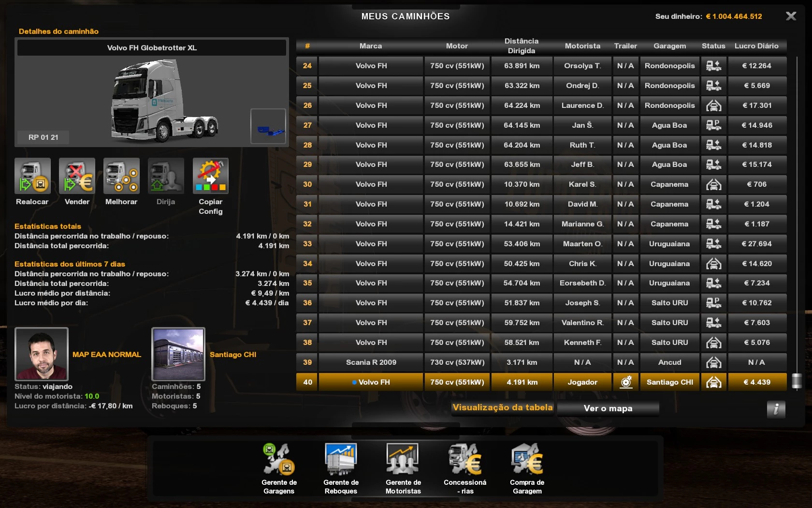812x508 pixels.
Task: Switch to Ver o mapa tab
Action: click(608, 409)
